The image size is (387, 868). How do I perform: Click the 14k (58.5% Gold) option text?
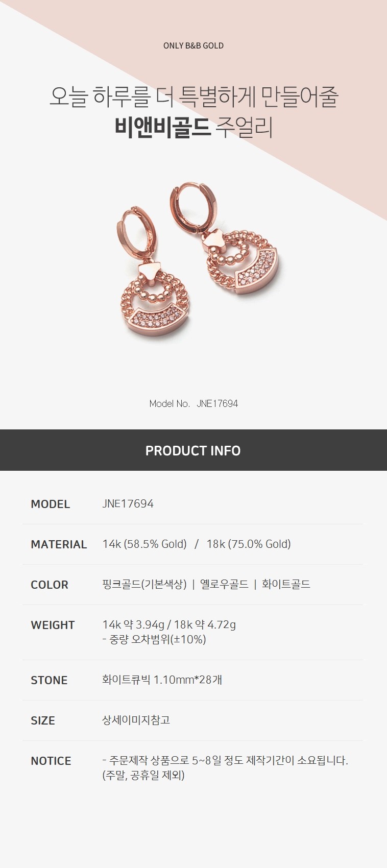point(144,544)
